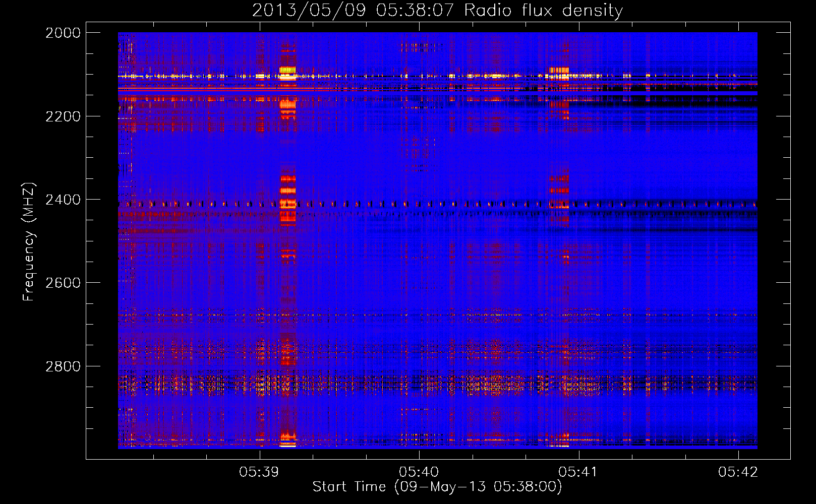Click the 05:41 time axis label
The width and height of the screenshot is (816, 504).
click(x=578, y=472)
